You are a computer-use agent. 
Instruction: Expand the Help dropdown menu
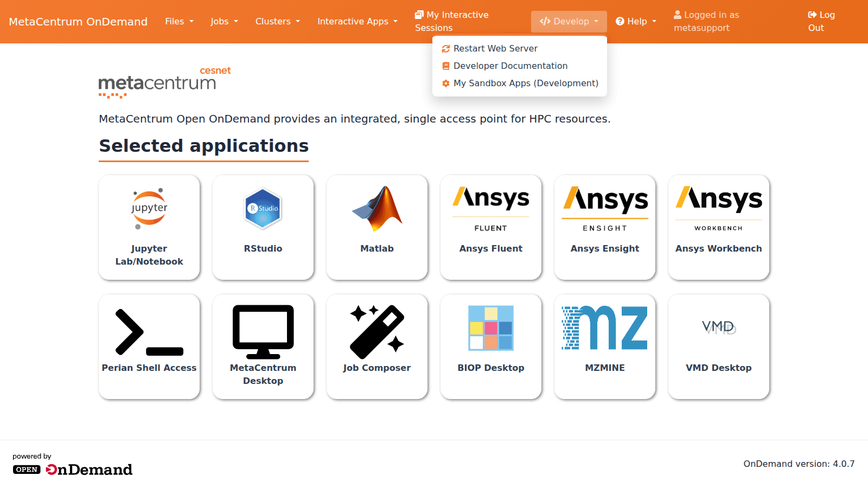coord(636,22)
